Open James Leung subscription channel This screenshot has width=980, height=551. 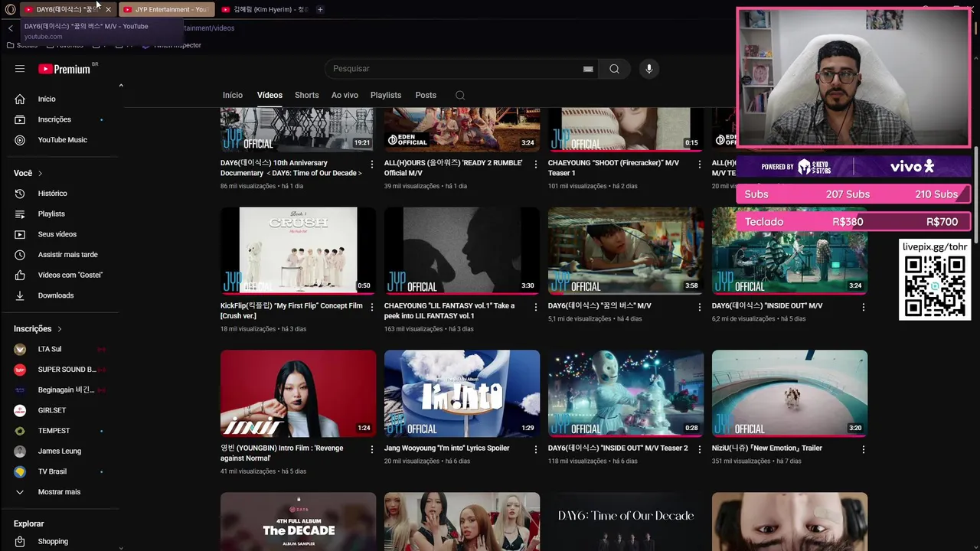click(x=60, y=451)
